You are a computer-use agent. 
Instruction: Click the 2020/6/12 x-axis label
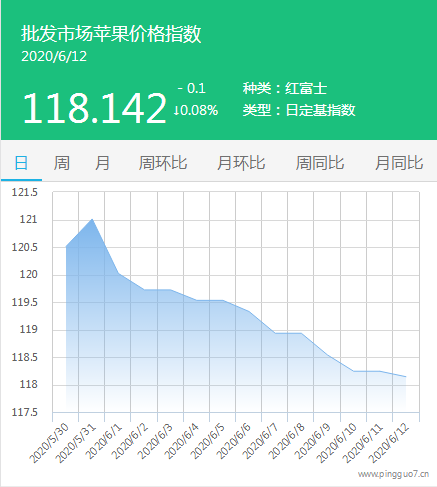[x=390, y=443]
